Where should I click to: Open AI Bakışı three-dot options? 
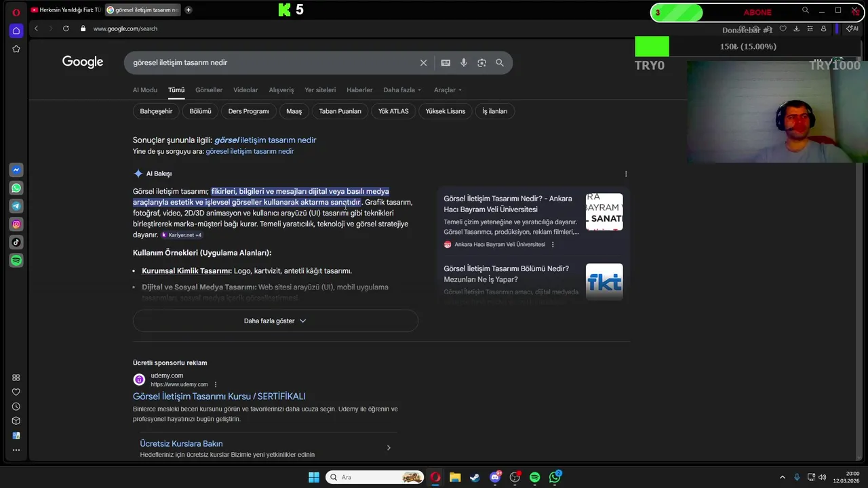pyautogui.click(x=626, y=174)
